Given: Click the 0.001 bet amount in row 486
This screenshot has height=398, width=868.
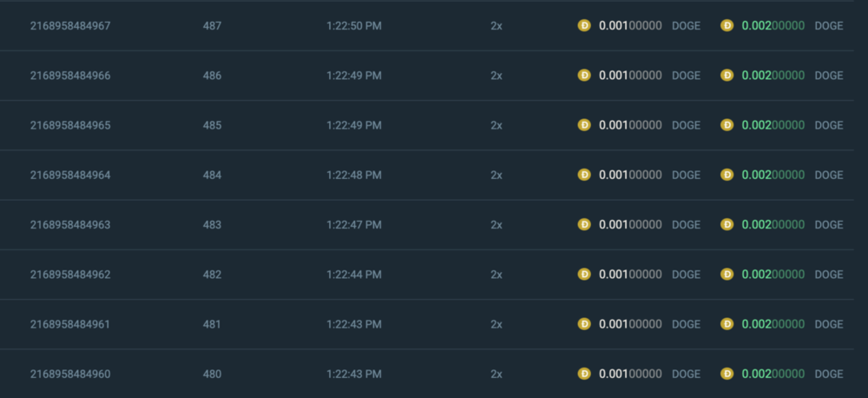Looking at the screenshot, I should pos(630,76).
